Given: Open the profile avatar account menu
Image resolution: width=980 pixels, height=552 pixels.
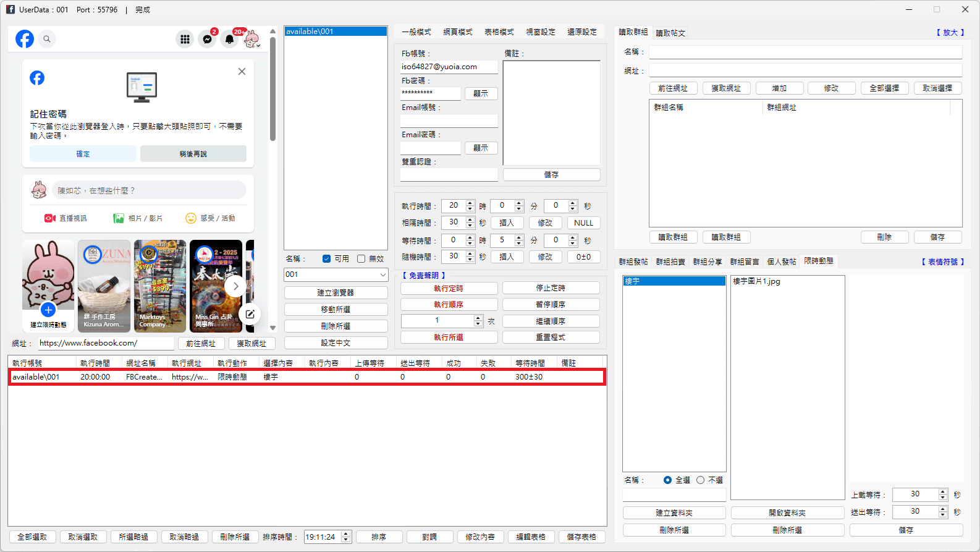Looking at the screenshot, I should (x=251, y=39).
